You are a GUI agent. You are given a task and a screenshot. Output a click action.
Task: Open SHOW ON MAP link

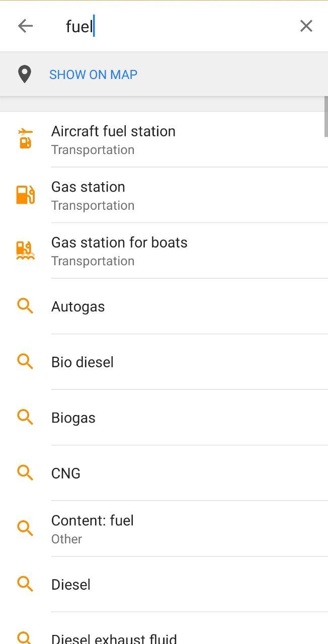(93, 74)
